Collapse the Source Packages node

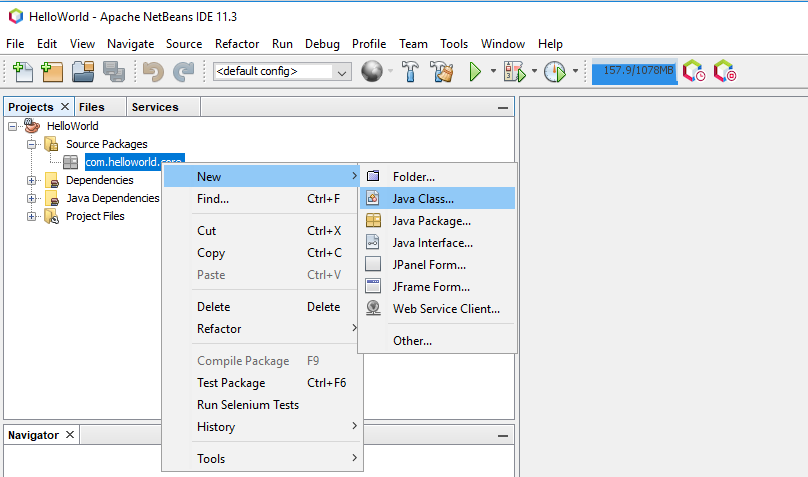(31, 144)
